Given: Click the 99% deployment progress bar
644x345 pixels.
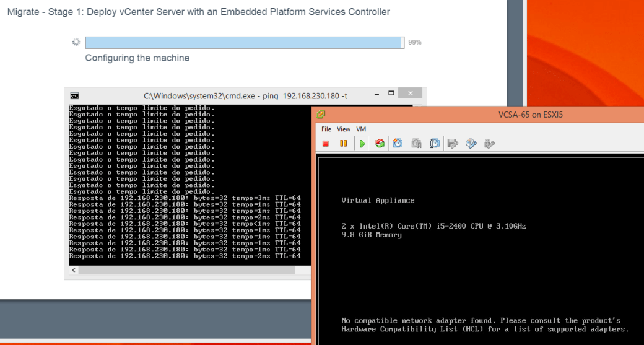Looking at the screenshot, I should (x=243, y=43).
